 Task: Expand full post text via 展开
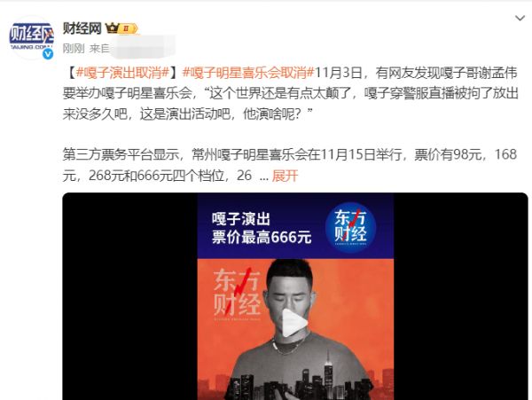pos(285,176)
